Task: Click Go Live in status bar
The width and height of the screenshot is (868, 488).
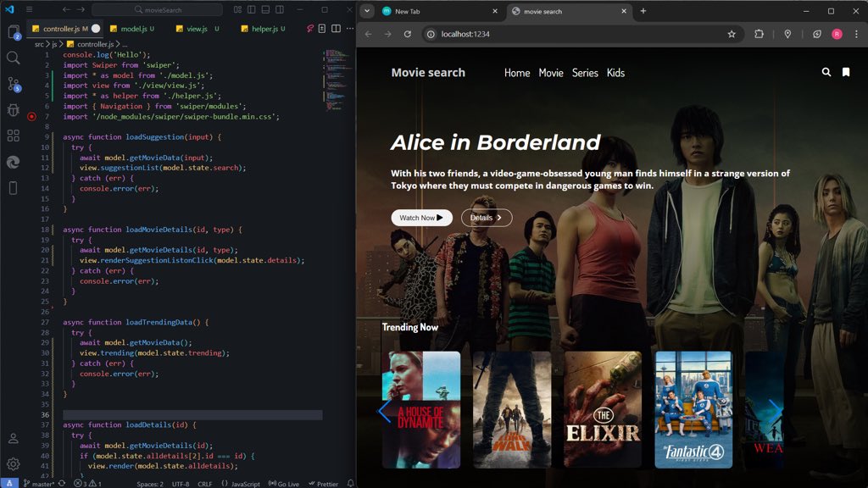Action: click(283, 484)
